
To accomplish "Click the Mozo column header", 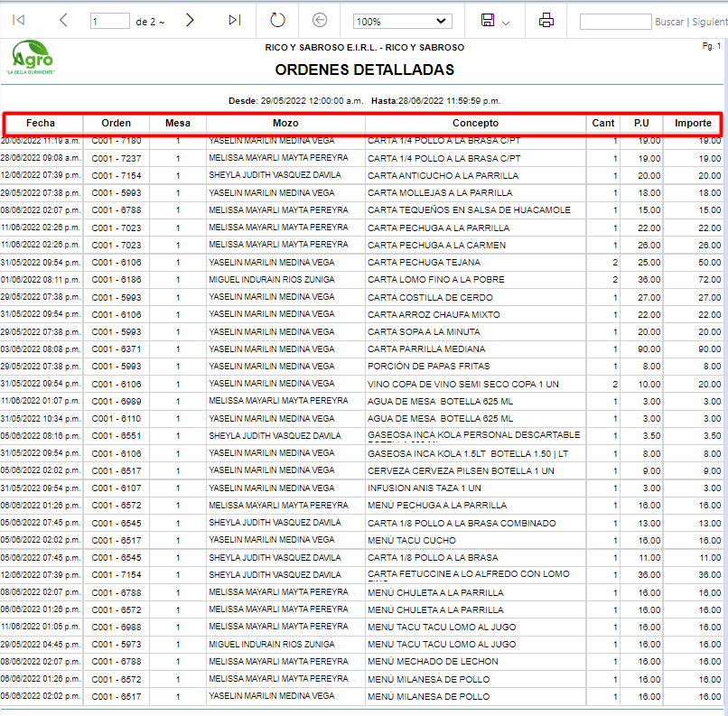I will point(285,123).
